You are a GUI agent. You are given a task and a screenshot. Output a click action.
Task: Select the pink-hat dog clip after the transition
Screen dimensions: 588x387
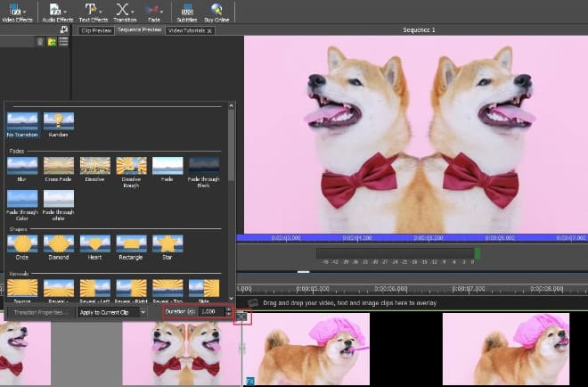pyautogui.click(x=306, y=349)
